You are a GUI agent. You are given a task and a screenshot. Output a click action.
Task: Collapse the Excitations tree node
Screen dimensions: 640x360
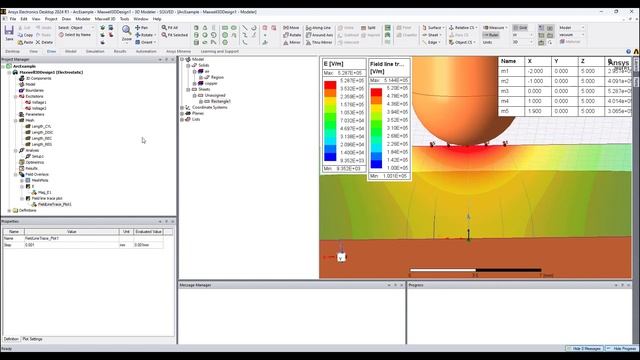pyautogui.click(x=16, y=96)
